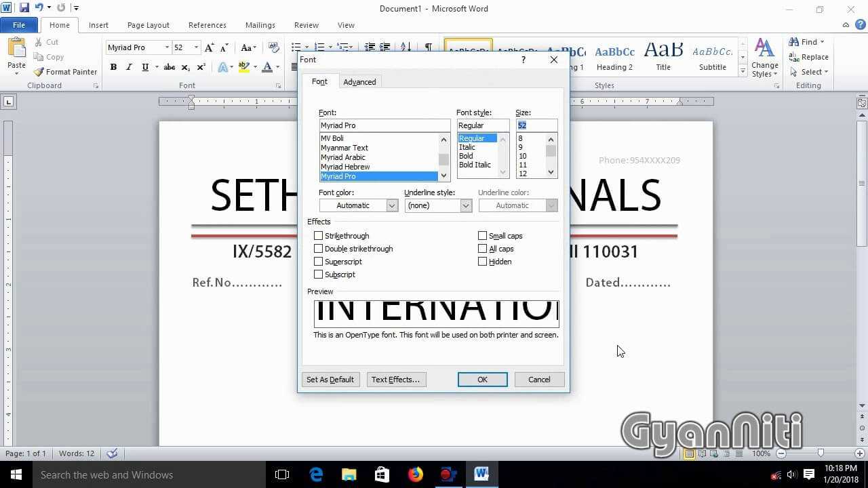
Task: Click Shrink Font icon
Action: (224, 47)
